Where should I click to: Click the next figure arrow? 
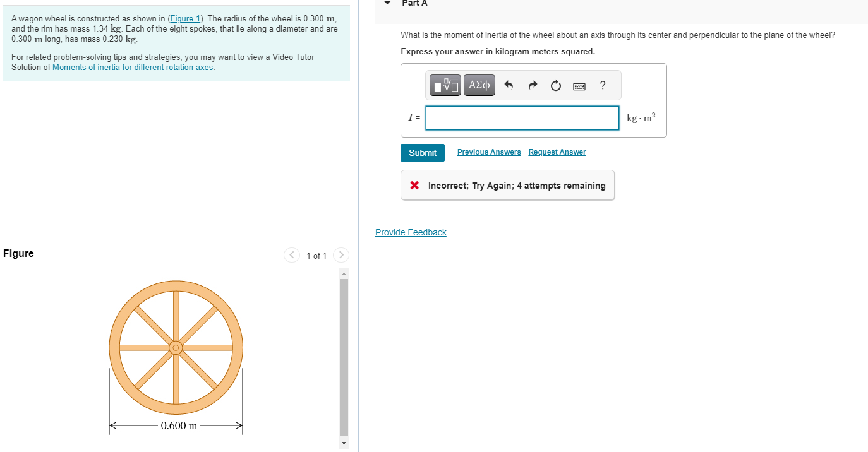tap(341, 255)
